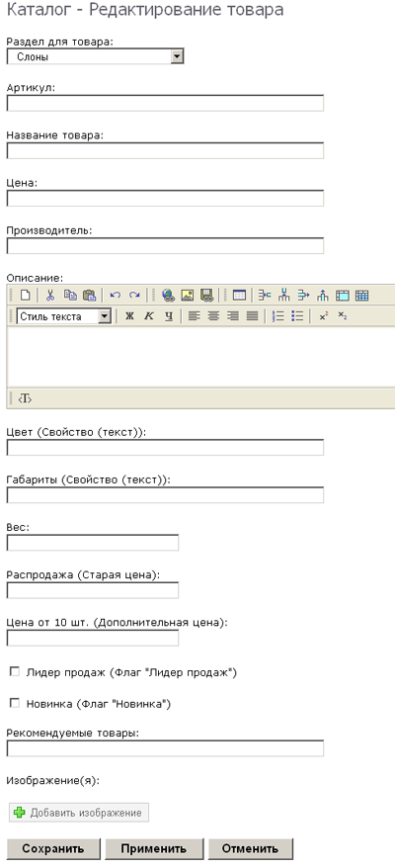The width and height of the screenshot is (395, 868).
Task: Open the Раздел для товара dropdown
Action: [x=95, y=56]
